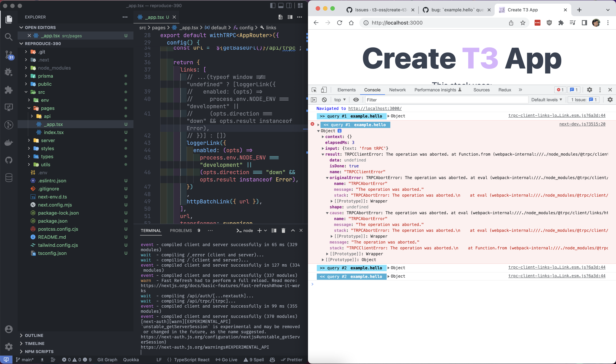Screen dimensions: 616x364
Task: Open the 'Default levels' log filter dropdown
Action: [x=546, y=100]
